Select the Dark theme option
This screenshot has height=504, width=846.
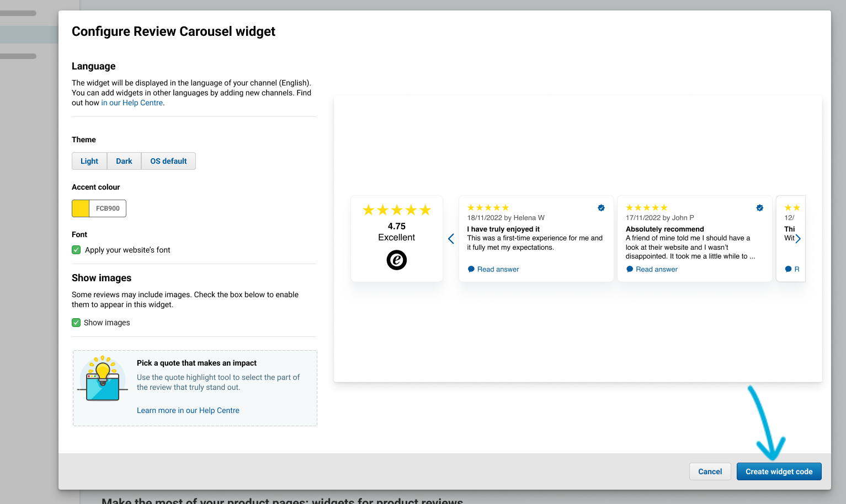[124, 161]
